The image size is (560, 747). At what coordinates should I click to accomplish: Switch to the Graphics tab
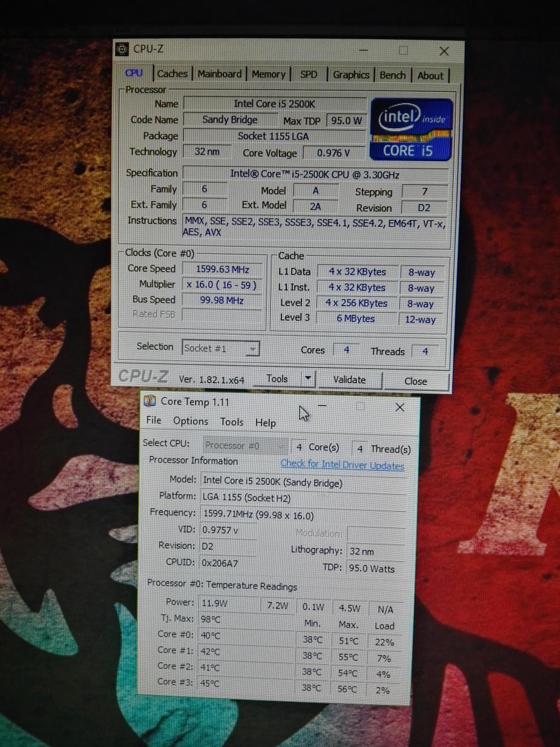point(351,74)
